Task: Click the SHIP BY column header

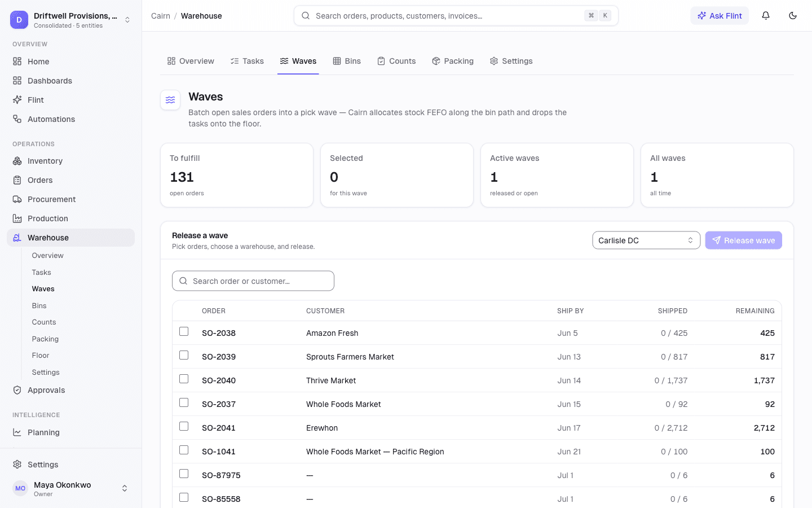Action: 571,311
